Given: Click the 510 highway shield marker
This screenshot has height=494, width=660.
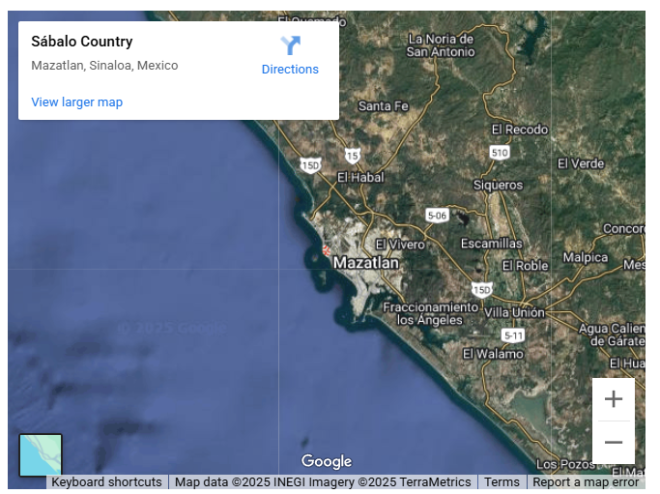Looking at the screenshot, I should [500, 152].
